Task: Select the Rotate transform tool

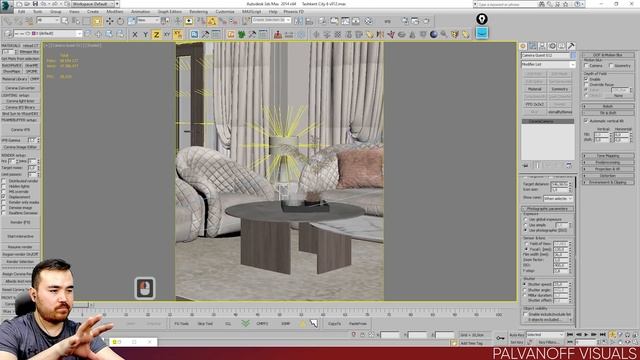Action: 120,21
